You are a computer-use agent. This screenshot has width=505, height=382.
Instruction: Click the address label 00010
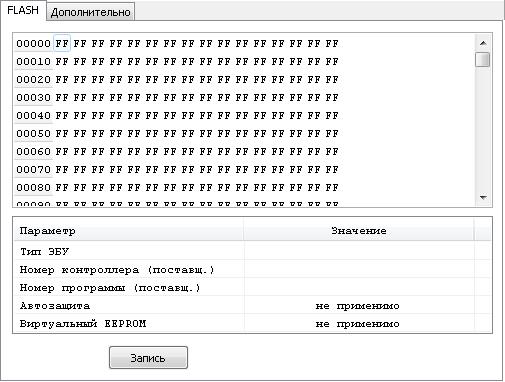pyautogui.click(x=33, y=62)
